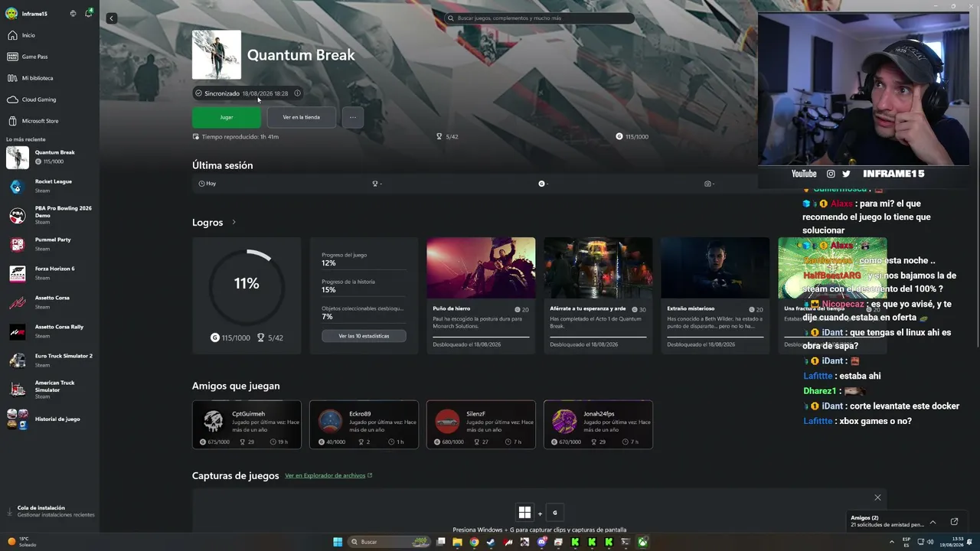Viewport: 980px width, 551px height.
Task: Open the more options ellipsis menu
Action: (352, 117)
